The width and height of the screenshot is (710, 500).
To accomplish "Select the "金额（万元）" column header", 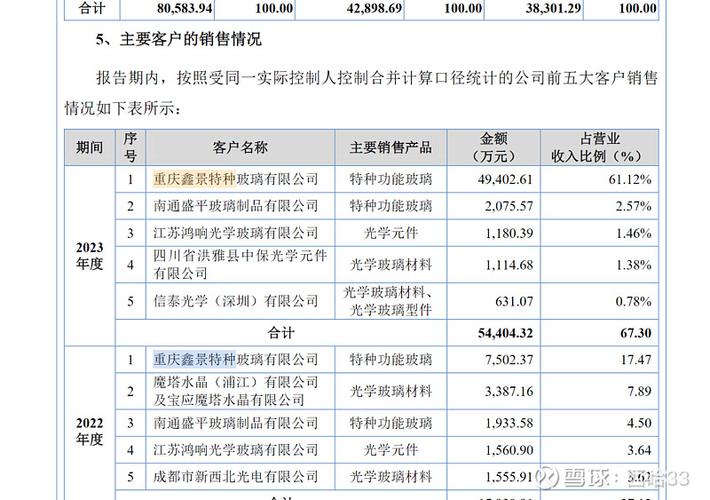I will (x=494, y=147).
